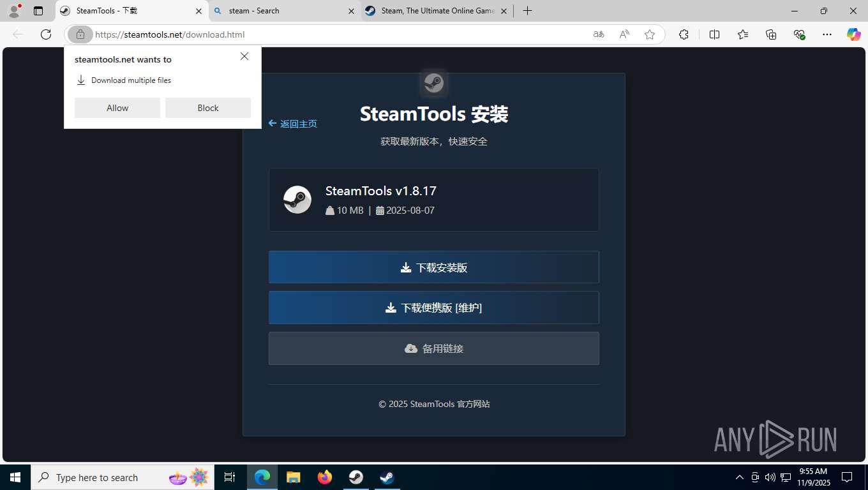Open the read aloud icon
Image resolution: width=868 pixels, height=490 pixels.
click(624, 34)
